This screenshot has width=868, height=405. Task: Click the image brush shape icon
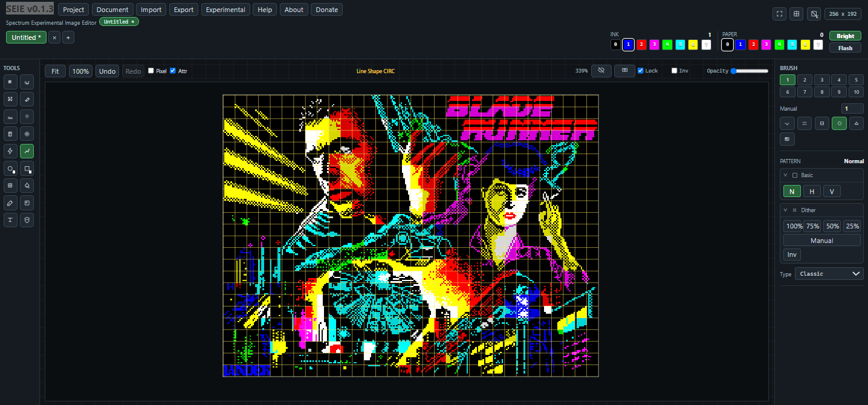(x=787, y=139)
